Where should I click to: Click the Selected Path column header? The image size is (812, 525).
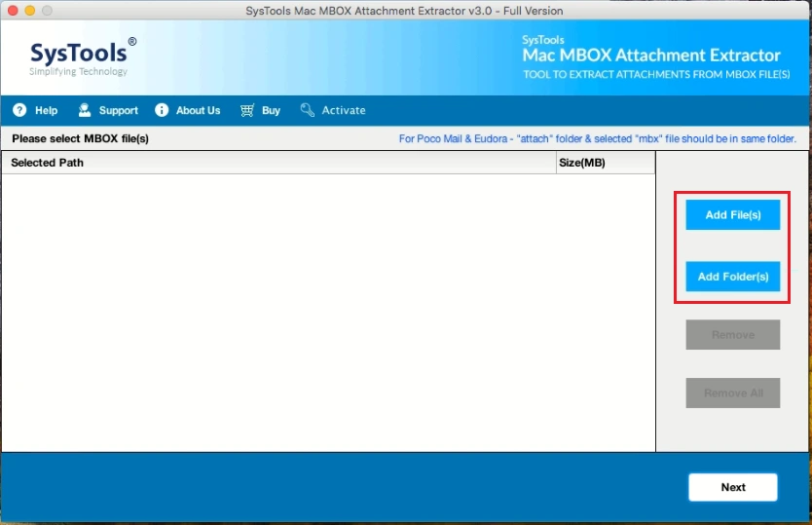(278, 163)
